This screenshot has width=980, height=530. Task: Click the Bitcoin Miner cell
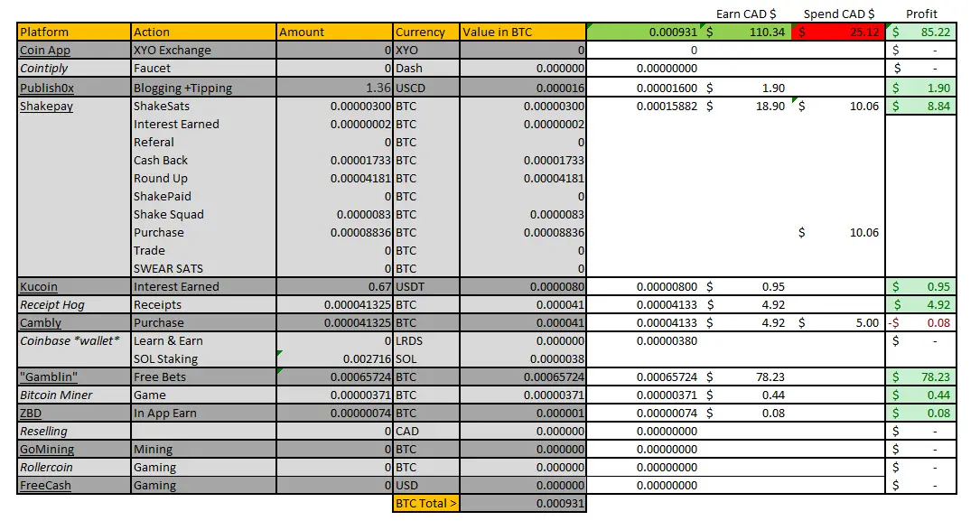pyautogui.click(x=74, y=395)
